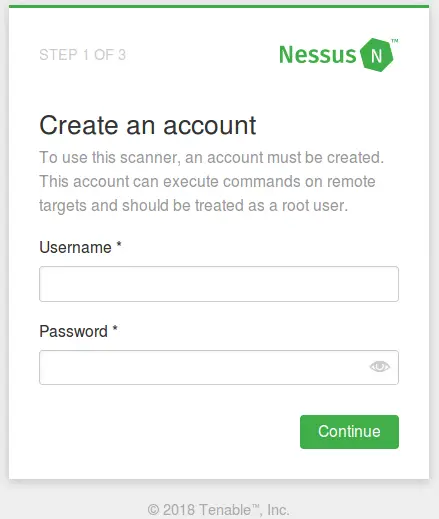Click the Password label

73,331
